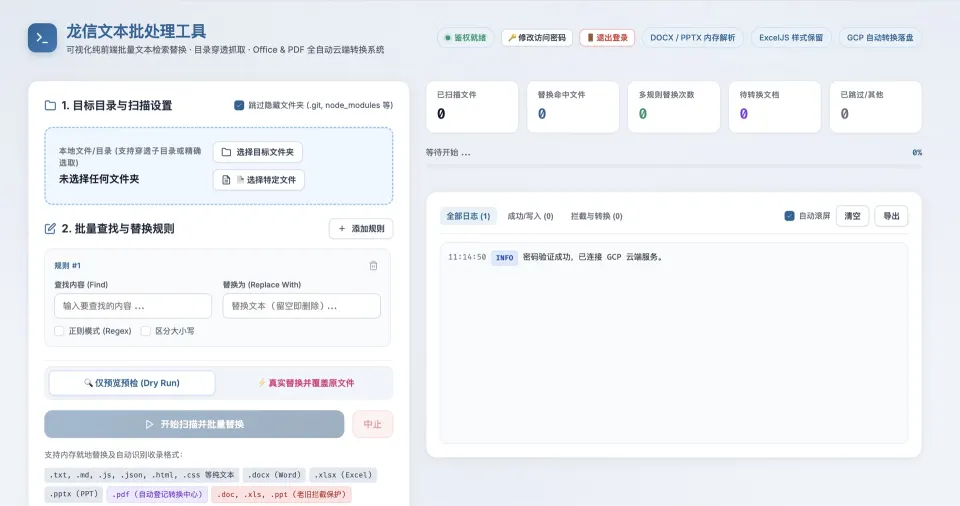Click GCP 自动转换落盘 badge
Image resolution: width=960 pixels, height=506 pixels.
880,38
